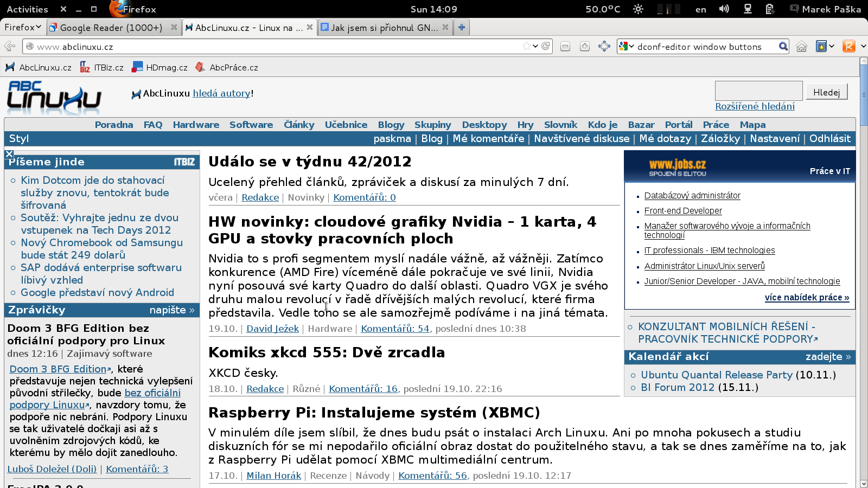868x488 pixels.
Task: Click 'více nabídek práce »'
Action: point(807,297)
